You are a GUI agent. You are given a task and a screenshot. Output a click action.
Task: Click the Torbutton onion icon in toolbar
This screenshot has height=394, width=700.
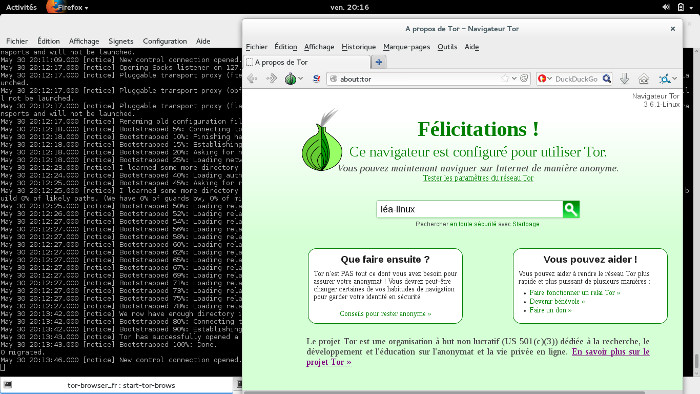pos(290,79)
